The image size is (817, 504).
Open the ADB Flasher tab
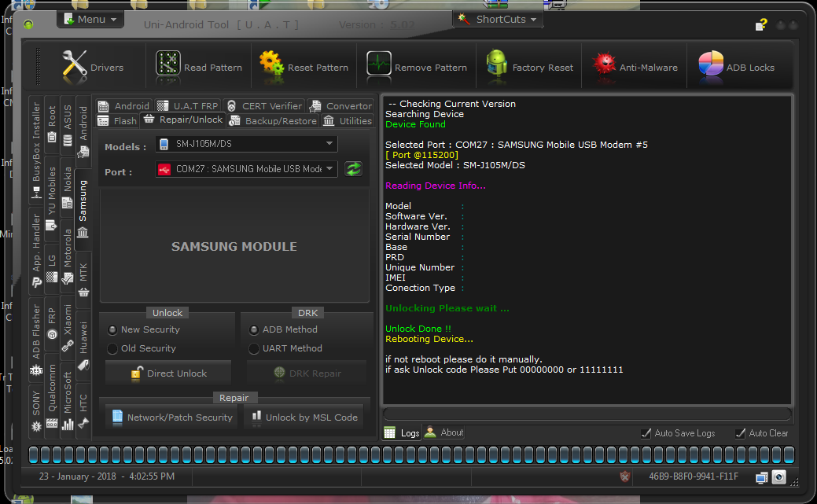(36, 340)
